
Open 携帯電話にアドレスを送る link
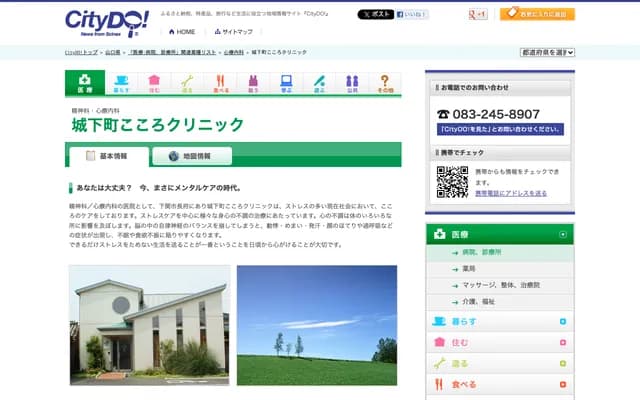[510, 193]
